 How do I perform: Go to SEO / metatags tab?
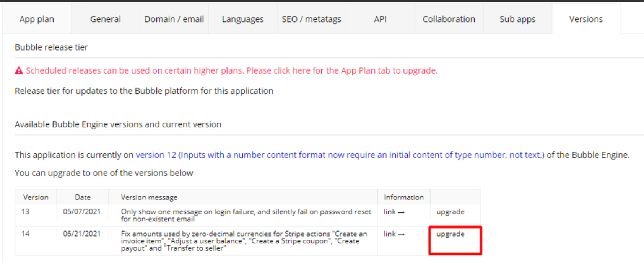click(312, 19)
